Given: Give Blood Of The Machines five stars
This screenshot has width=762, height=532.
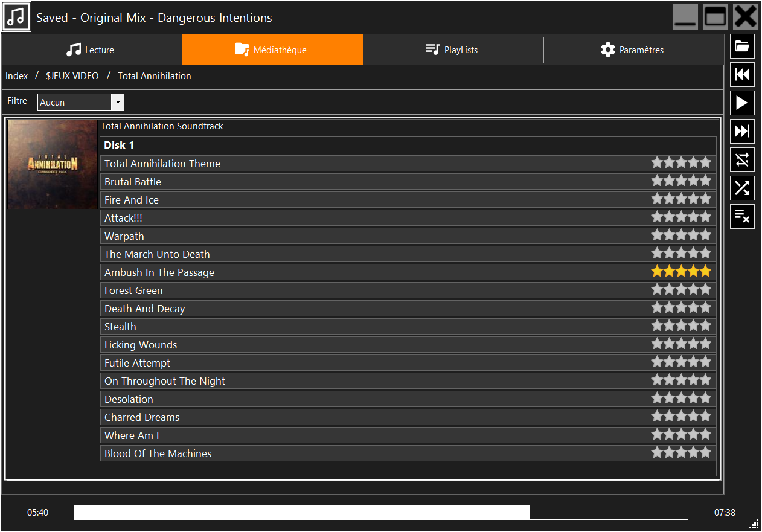Looking at the screenshot, I should click(x=705, y=452).
